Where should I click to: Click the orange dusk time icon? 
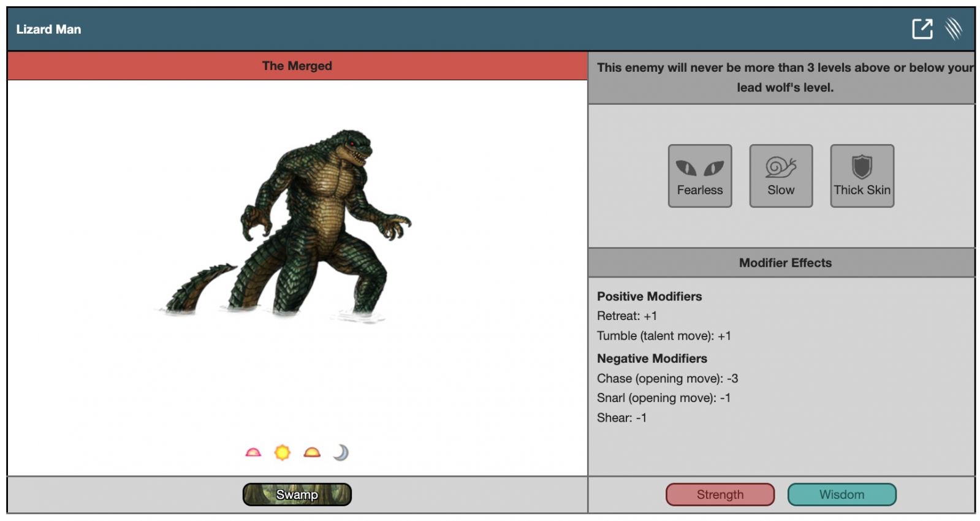[x=312, y=452]
